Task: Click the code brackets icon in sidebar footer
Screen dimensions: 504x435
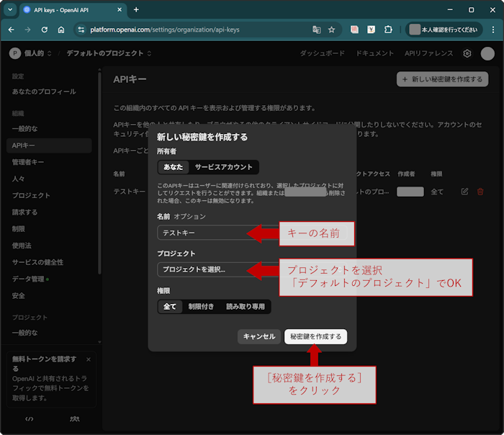Action: pos(30,418)
